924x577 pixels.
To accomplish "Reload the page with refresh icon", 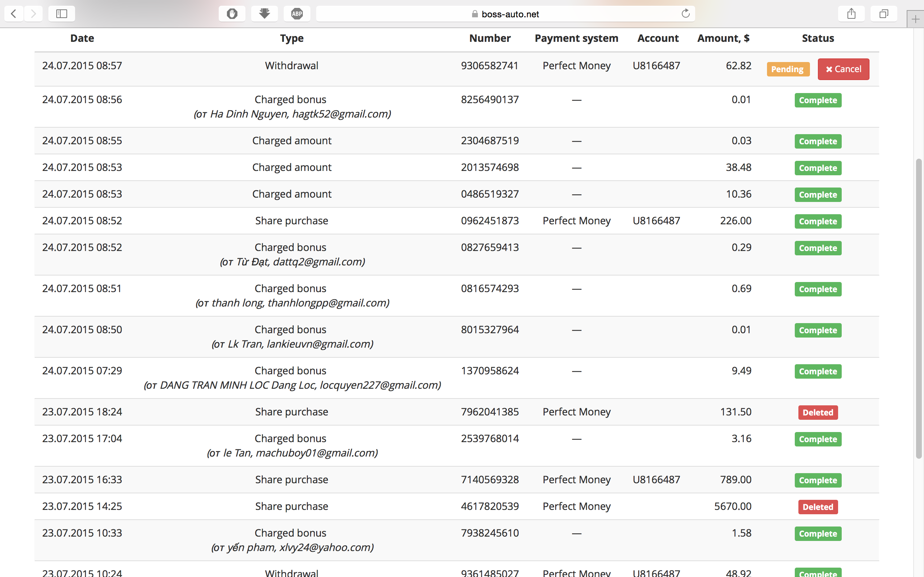I will tap(685, 14).
